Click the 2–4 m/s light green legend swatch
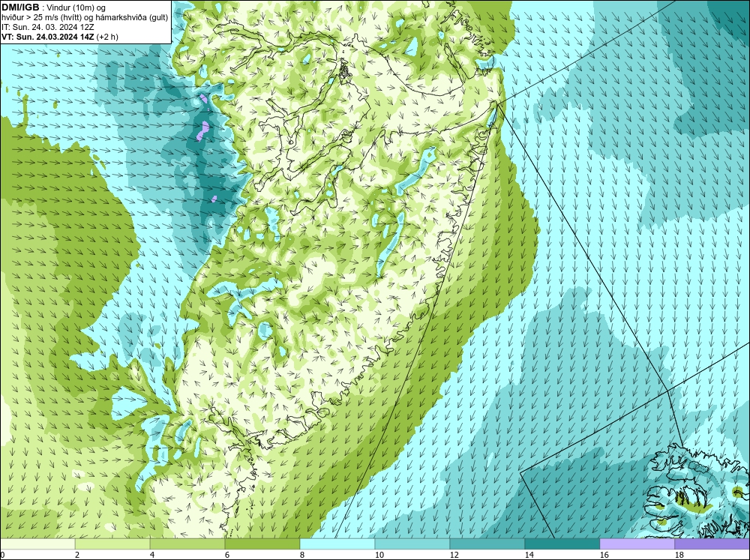 [x=112, y=544]
